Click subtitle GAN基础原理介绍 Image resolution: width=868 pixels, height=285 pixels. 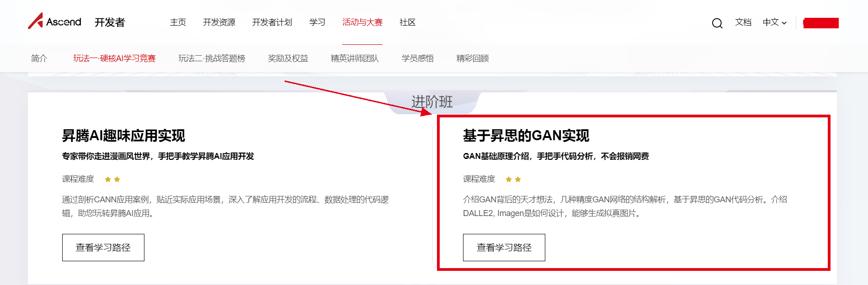tap(556, 156)
